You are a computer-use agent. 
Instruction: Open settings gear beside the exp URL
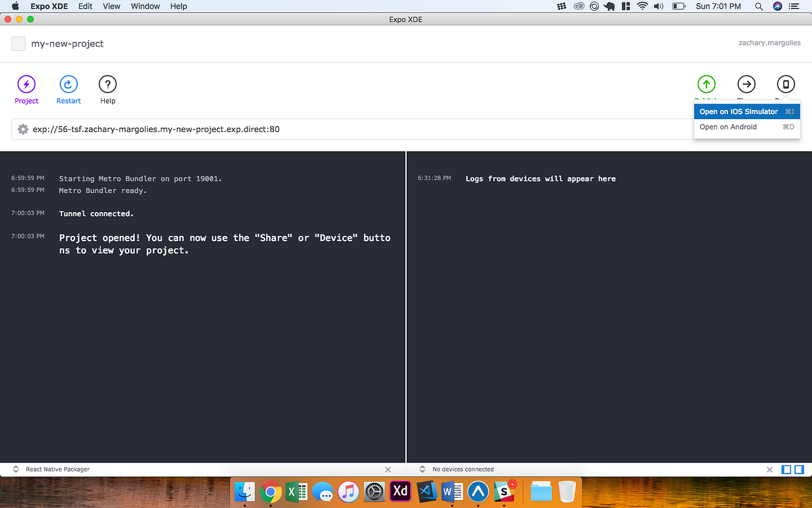(23, 129)
